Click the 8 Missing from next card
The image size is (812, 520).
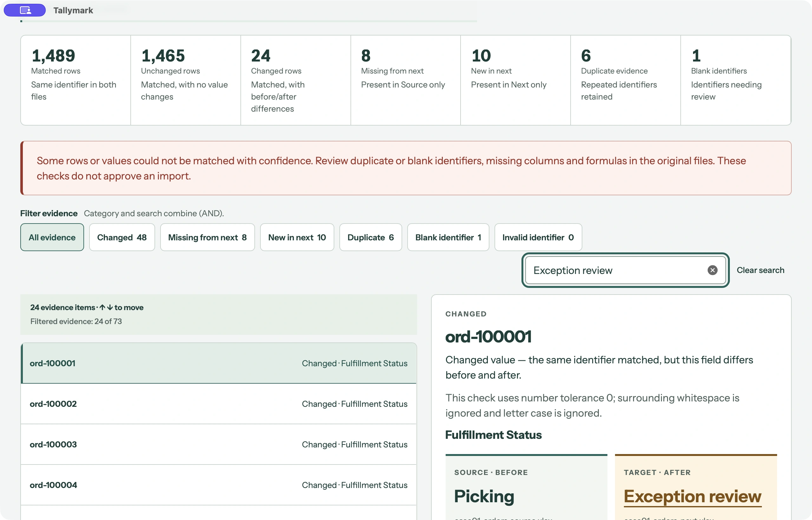point(406,80)
